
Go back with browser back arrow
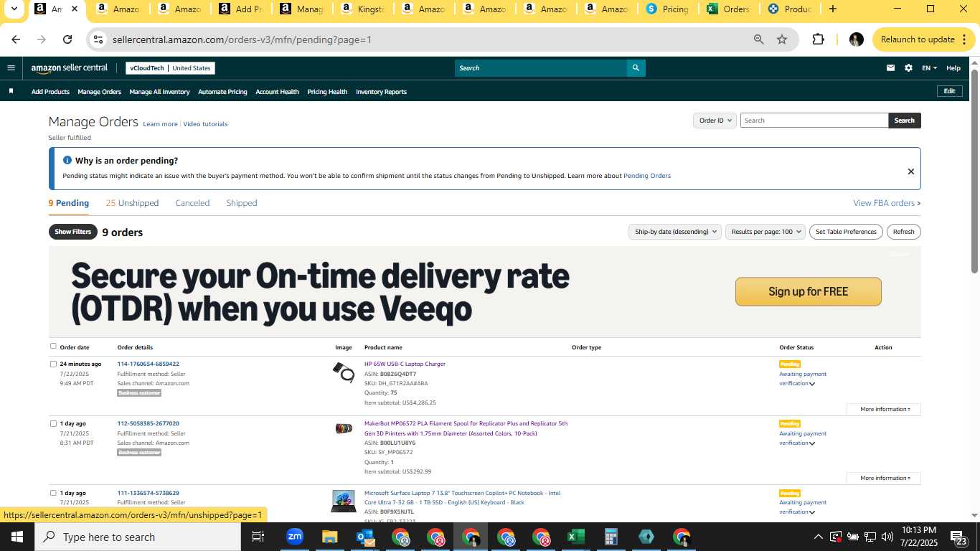coord(16,39)
